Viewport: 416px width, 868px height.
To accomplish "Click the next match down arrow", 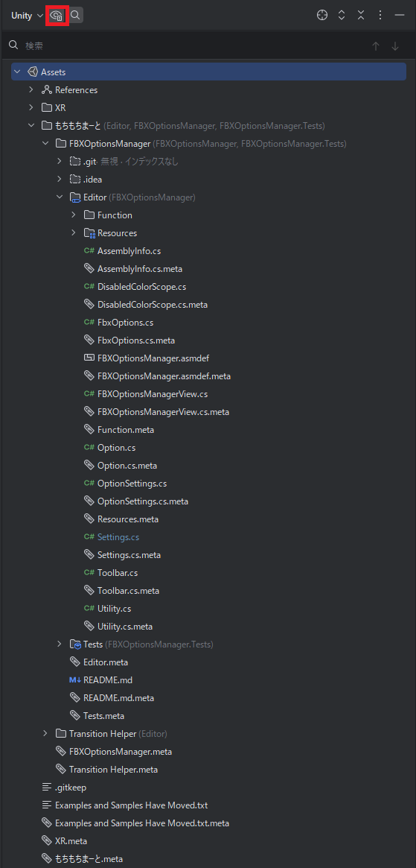I will click(395, 46).
